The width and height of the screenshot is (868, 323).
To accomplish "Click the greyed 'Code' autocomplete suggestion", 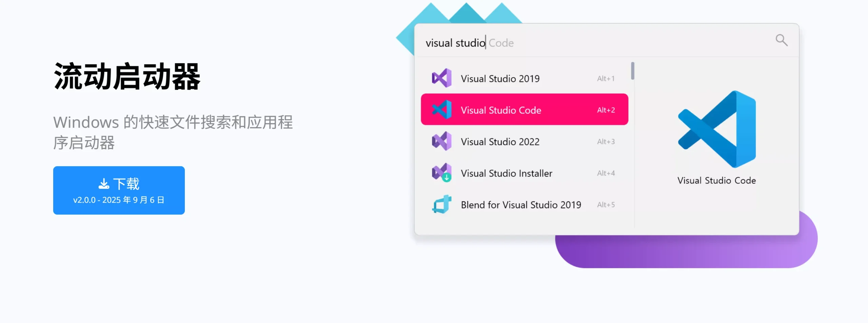I will tap(501, 43).
